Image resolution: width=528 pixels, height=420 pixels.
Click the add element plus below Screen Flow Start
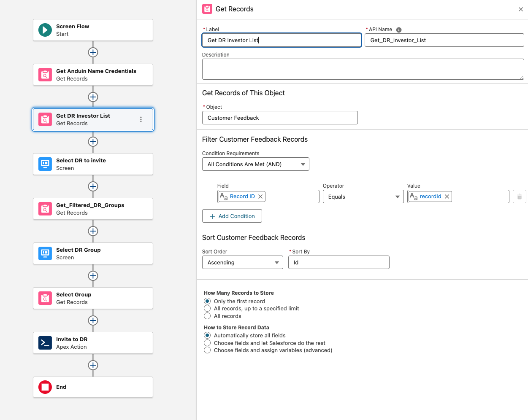[93, 52]
